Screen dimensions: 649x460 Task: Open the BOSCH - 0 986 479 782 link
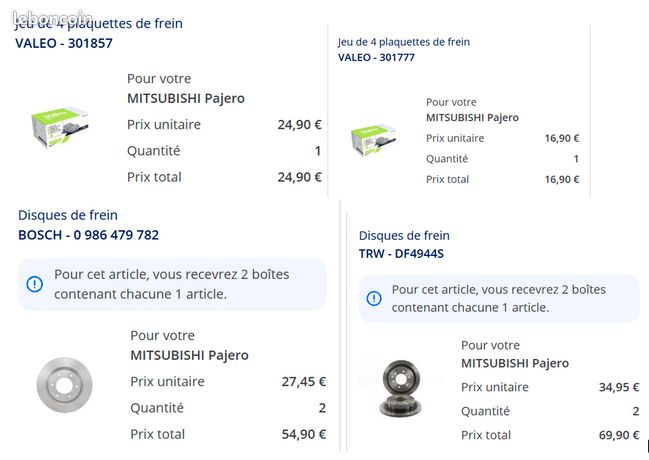(x=89, y=235)
